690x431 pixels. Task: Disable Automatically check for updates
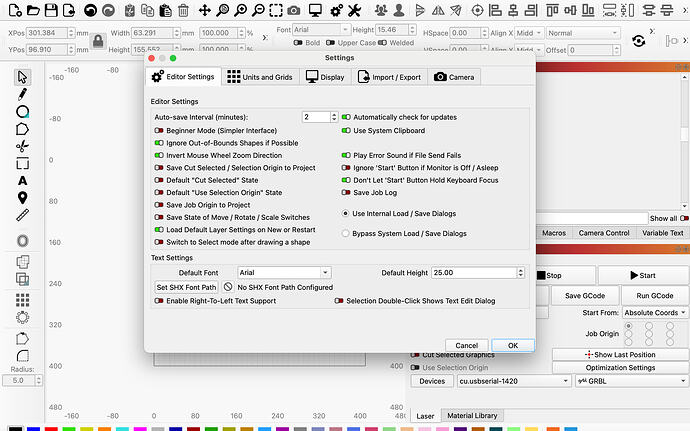click(x=346, y=117)
